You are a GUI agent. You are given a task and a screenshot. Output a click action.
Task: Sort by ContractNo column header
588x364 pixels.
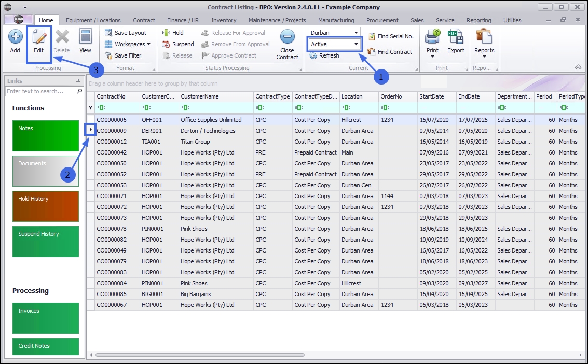(x=117, y=96)
